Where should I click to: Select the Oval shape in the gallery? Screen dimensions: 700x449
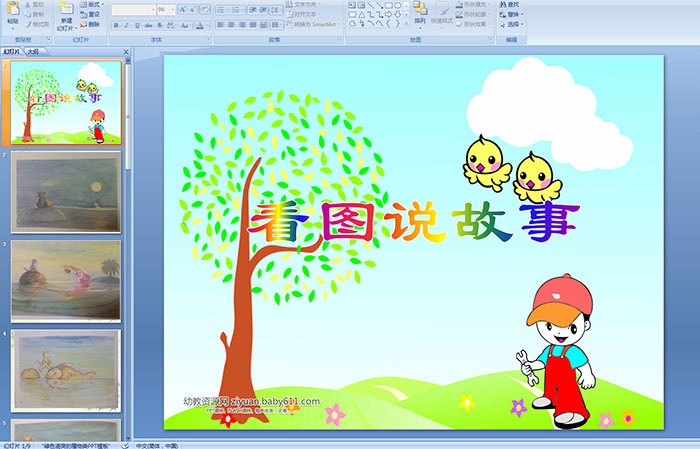coord(397,5)
